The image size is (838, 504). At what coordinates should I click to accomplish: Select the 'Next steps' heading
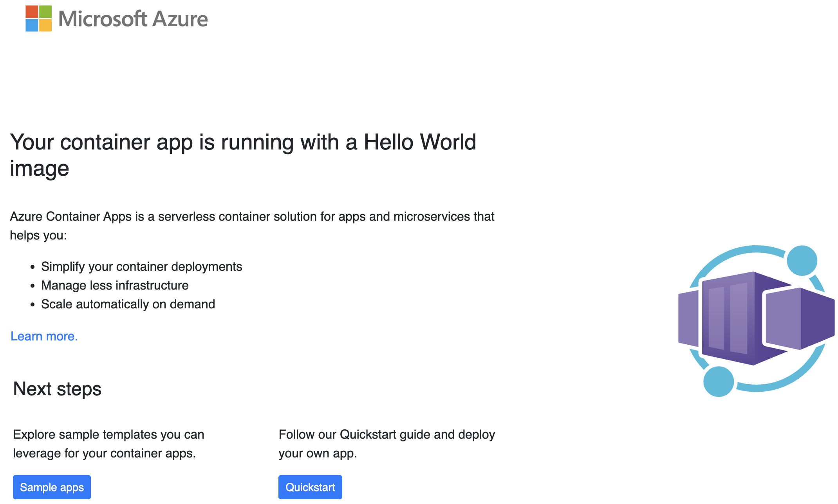(57, 389)
